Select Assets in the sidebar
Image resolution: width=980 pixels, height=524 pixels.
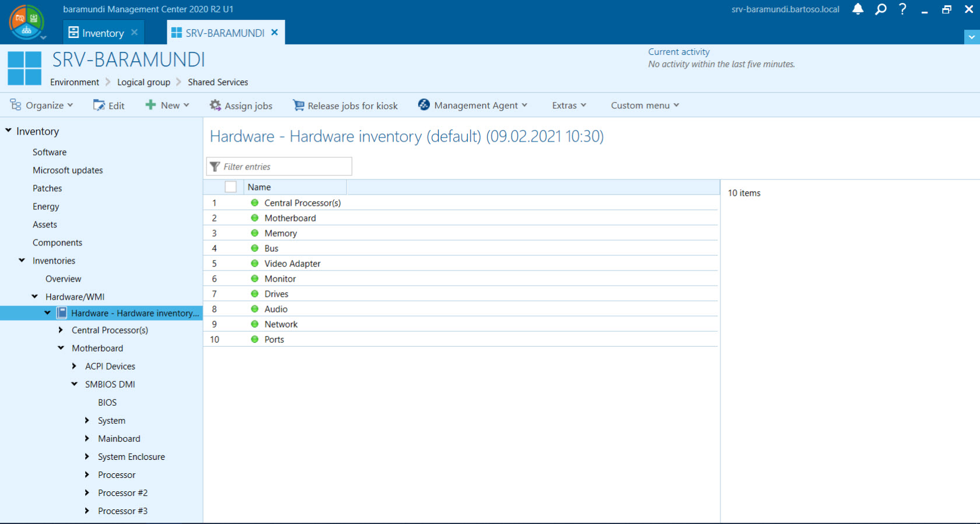pyautogui.click(x=45, y=224)
